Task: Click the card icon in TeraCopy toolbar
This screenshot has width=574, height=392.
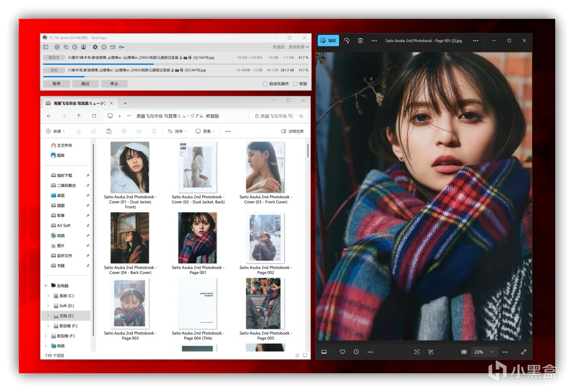Action: coord(113,47)
